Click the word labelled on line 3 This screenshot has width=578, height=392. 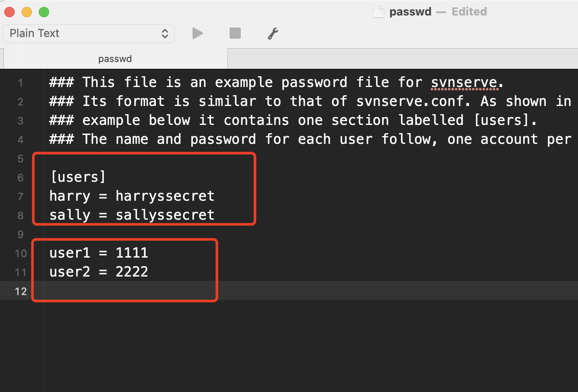pos(431,120)
